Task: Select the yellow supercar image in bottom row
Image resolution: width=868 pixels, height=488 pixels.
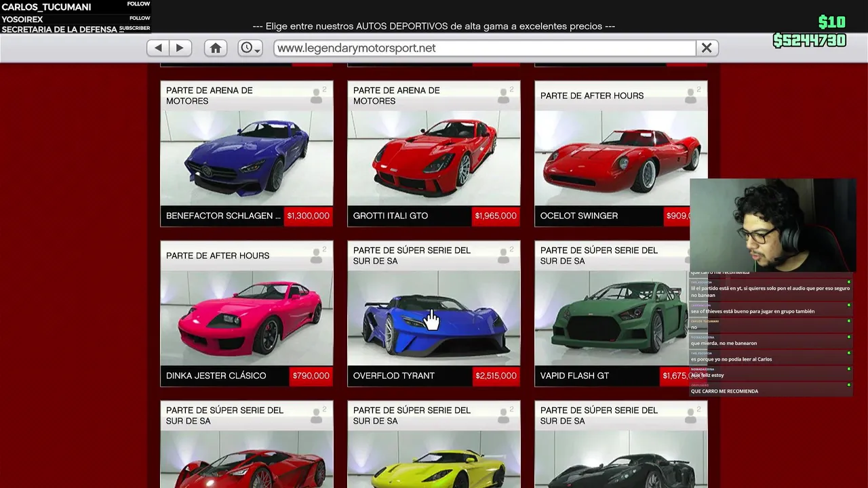Action: coord(434,459)
